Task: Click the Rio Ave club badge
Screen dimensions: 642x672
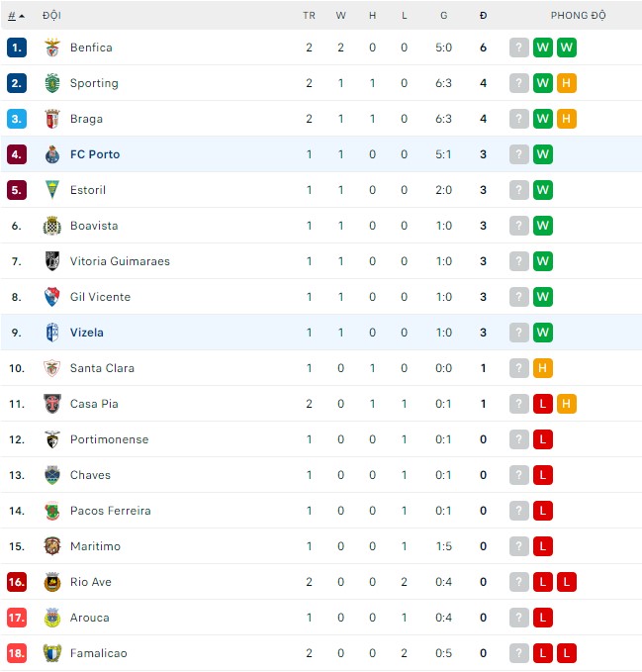Action: coord(52,582)
